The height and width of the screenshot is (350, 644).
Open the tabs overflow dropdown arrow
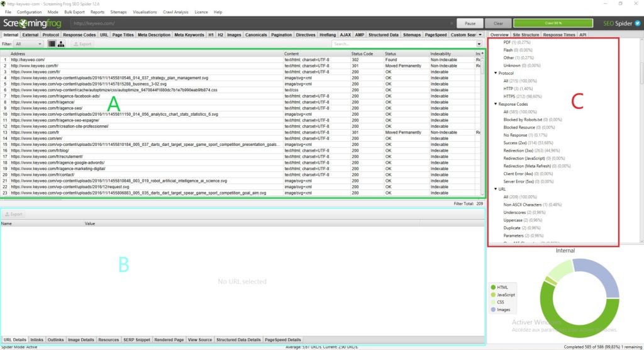pyautogui.click(x=480, y=35)
